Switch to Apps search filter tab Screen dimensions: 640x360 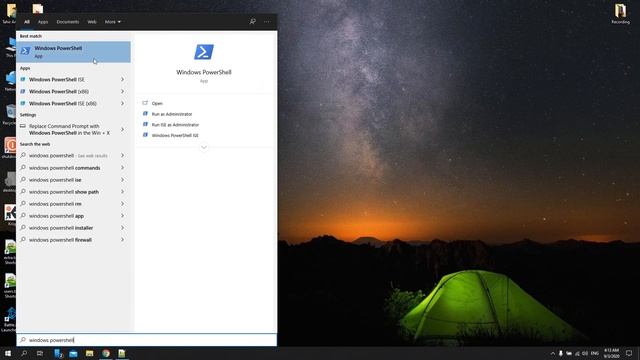(43, 22)
